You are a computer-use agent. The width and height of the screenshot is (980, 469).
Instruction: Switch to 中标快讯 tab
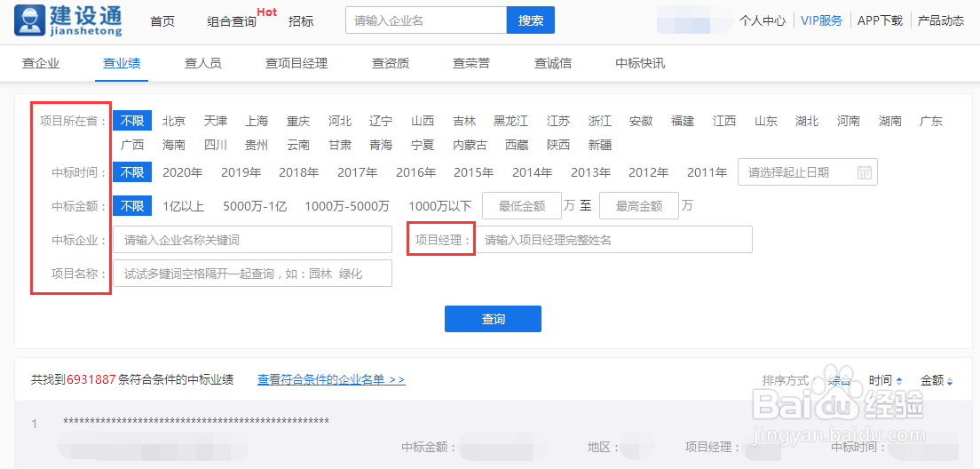[641, 63]
